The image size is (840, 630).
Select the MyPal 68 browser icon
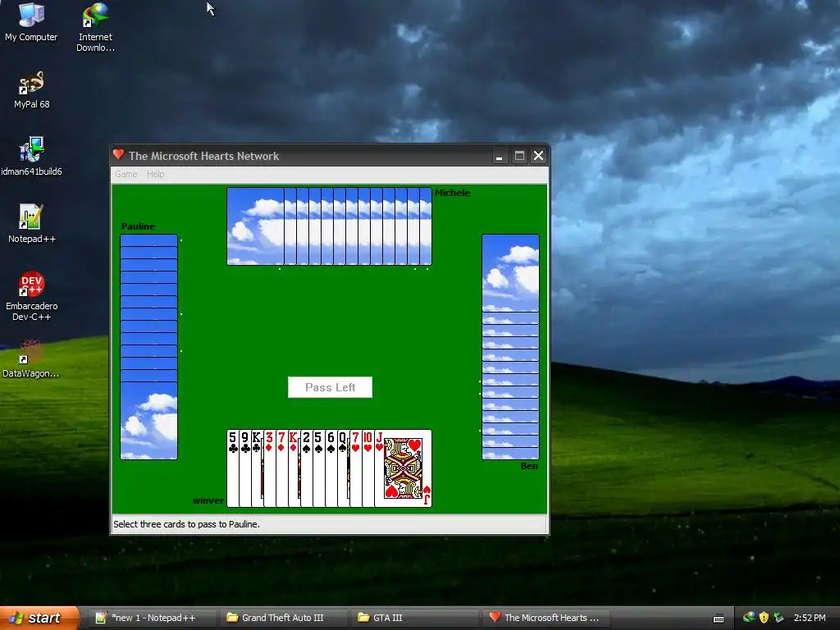[x=32, y=90]
